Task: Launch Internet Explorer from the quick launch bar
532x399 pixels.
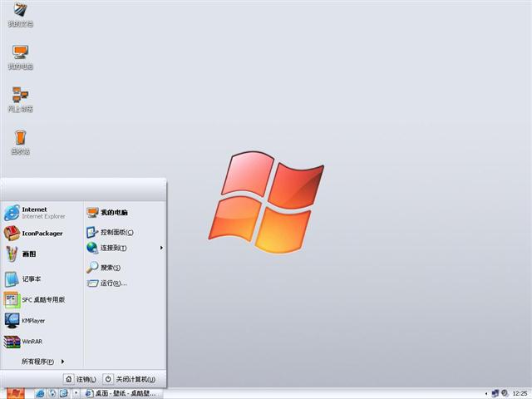Action: point(40,393)
